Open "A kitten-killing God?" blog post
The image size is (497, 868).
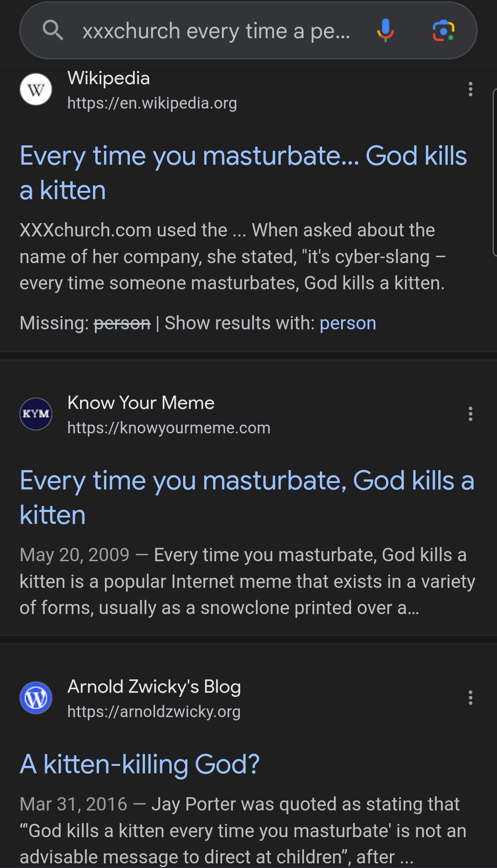point(140,765)
